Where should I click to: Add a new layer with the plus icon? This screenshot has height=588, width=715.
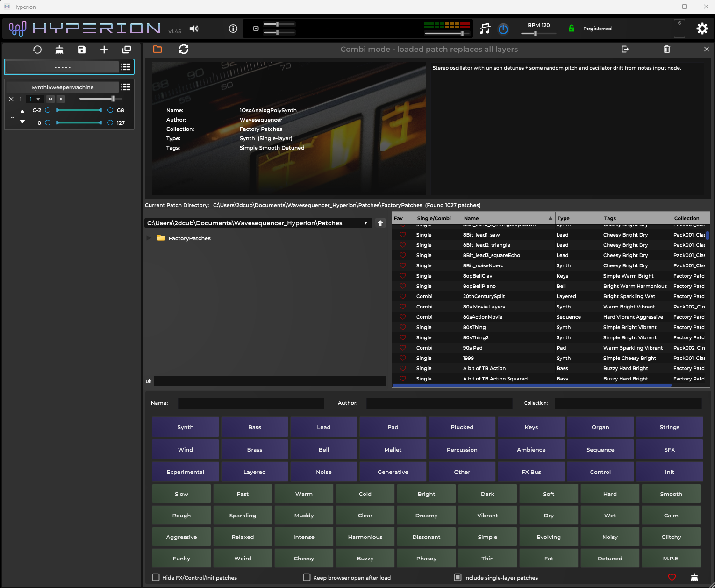pos(104,50)
